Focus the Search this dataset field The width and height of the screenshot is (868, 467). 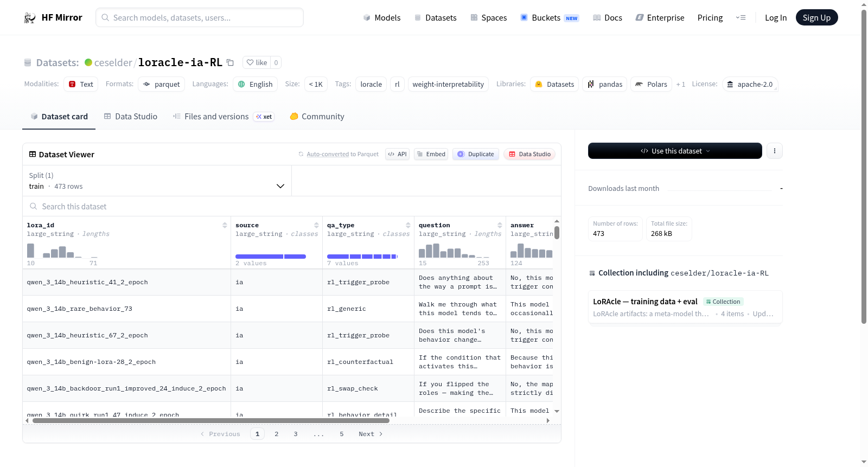click(292, 206)
